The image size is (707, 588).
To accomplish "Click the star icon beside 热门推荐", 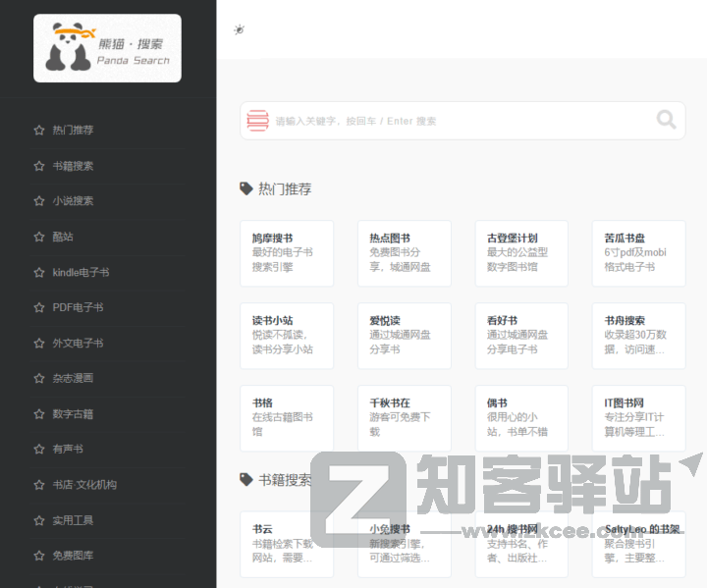I will point(39,131).
